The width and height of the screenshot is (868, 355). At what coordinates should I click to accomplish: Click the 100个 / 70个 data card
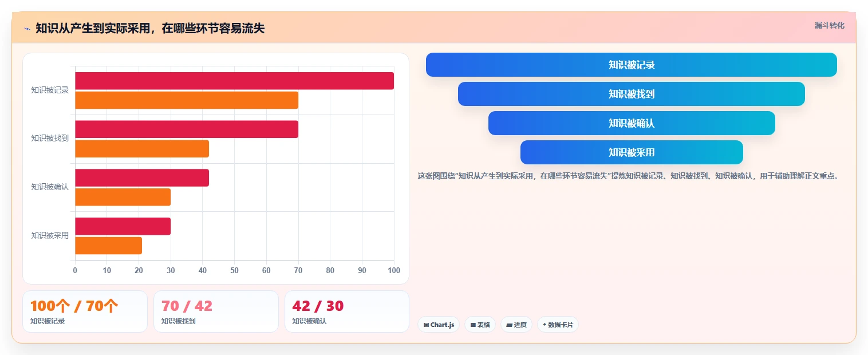[85, 311]
